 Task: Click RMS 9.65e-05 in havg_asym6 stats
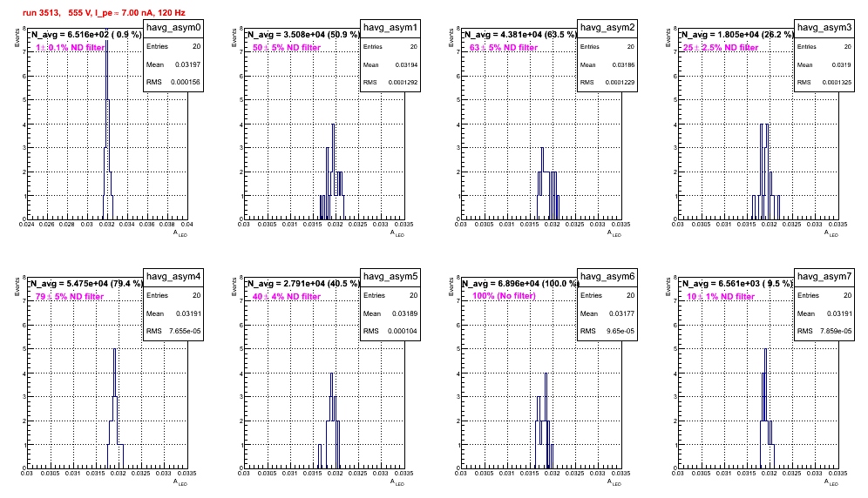607,332
